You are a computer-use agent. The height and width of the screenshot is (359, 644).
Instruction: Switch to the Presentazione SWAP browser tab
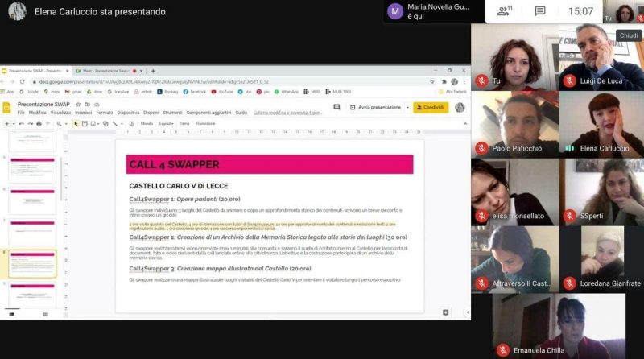click(35, 71)
